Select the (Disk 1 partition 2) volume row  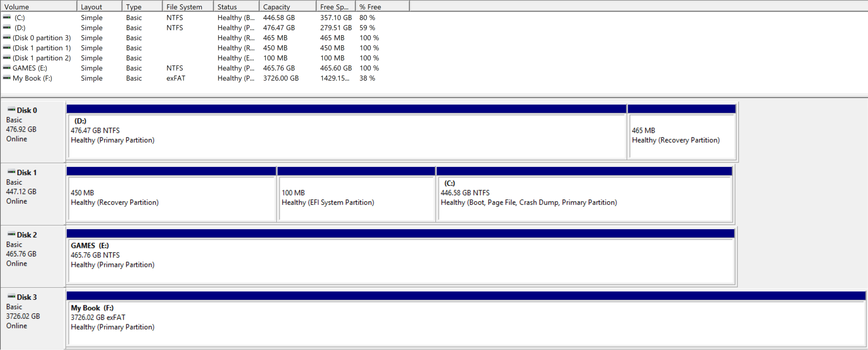pos(42,58)
